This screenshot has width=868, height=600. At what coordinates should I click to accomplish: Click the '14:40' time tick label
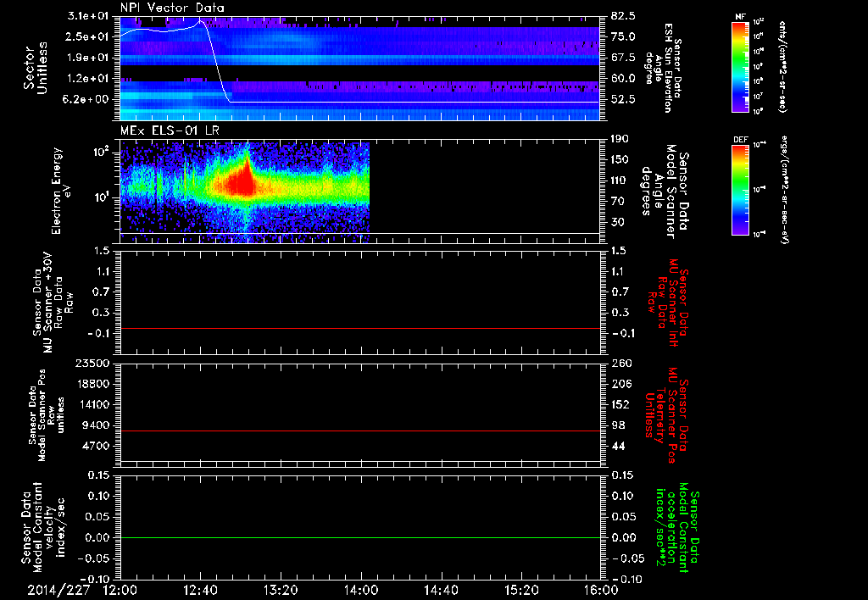(441, 590)
